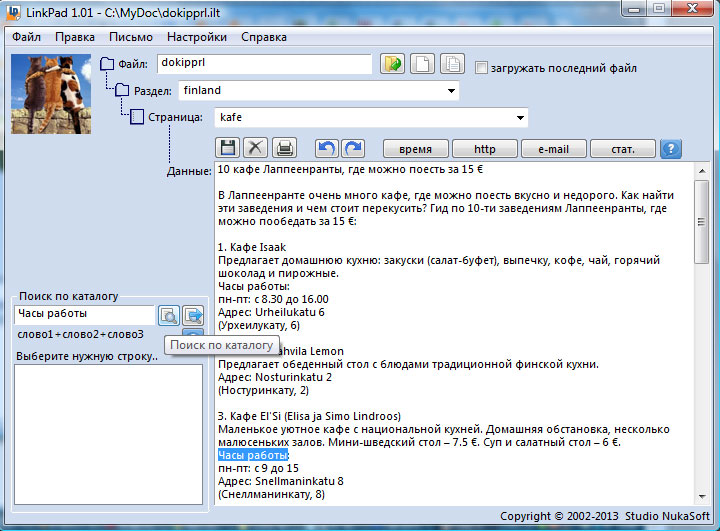Viewport: 720px width, 531px height.
Task: Click the text пн-пт: с 9 до 15
Action: click(258, 469)
